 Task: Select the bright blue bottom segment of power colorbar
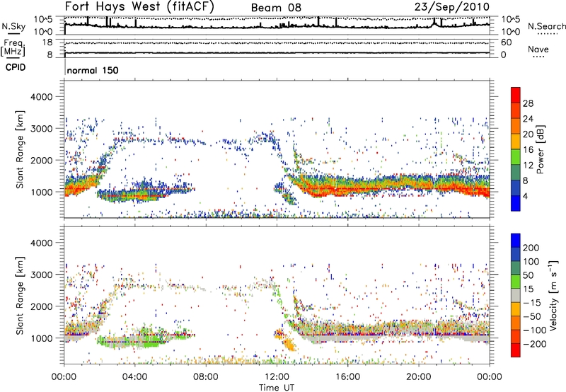click(516, 204)
